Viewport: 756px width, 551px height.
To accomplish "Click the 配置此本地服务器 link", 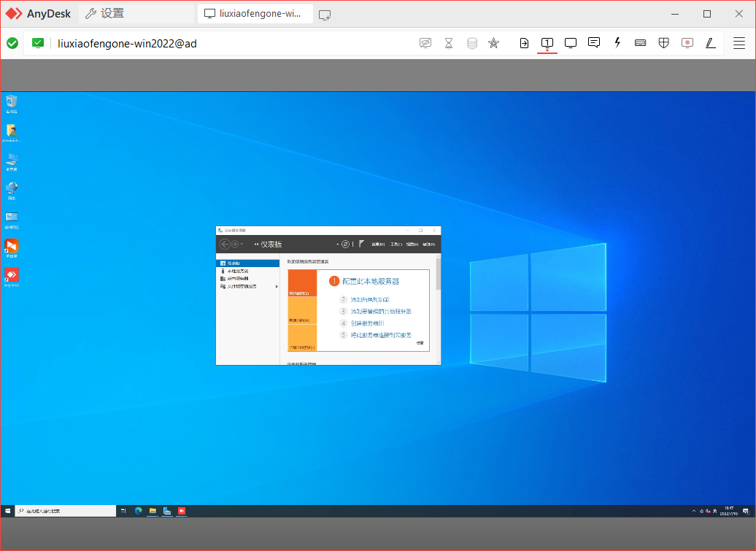I will (x=371, y=281).
